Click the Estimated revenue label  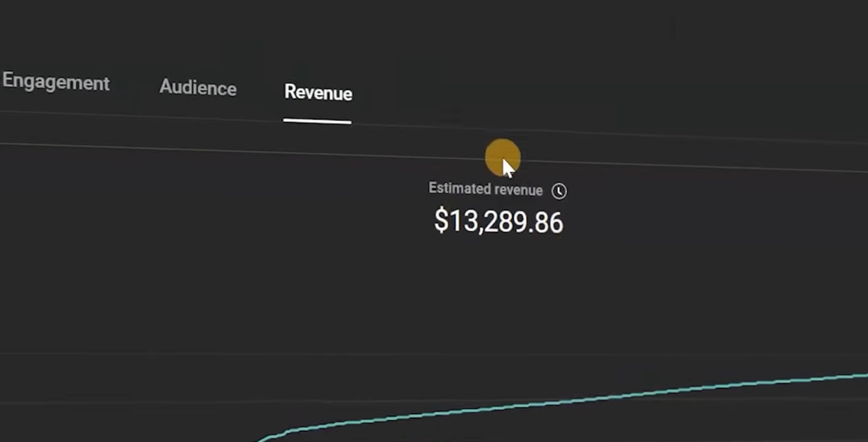click(485, 189)
